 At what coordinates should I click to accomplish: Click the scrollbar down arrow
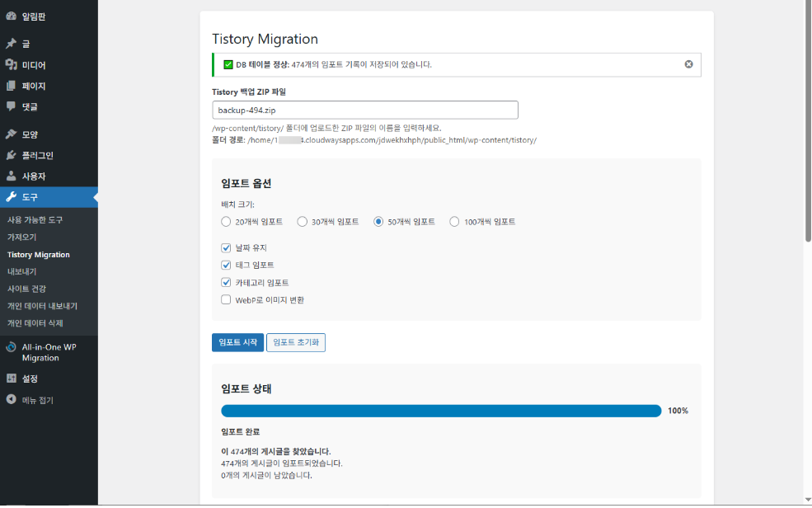(x=808, y=500)
